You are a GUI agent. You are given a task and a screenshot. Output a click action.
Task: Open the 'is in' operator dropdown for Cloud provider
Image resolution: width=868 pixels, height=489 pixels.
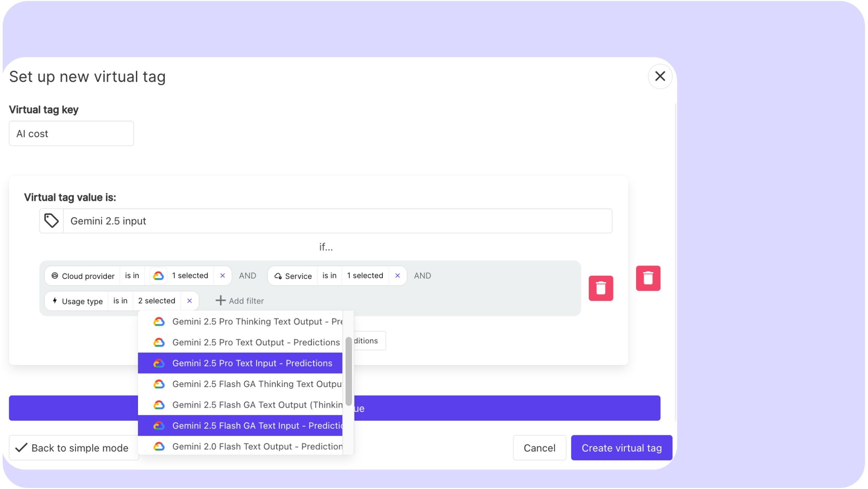[132, 276]
